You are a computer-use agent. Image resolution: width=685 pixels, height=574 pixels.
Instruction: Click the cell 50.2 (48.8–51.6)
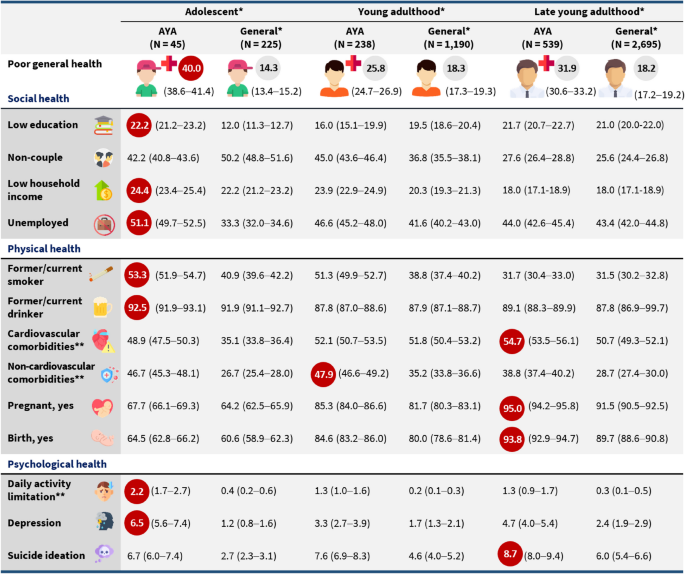point(257,158)
